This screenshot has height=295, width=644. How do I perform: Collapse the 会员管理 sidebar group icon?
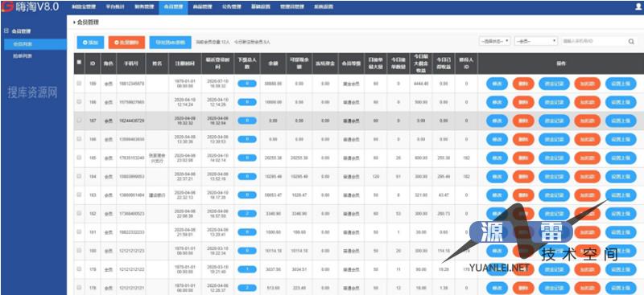click(x=6, y=31)
